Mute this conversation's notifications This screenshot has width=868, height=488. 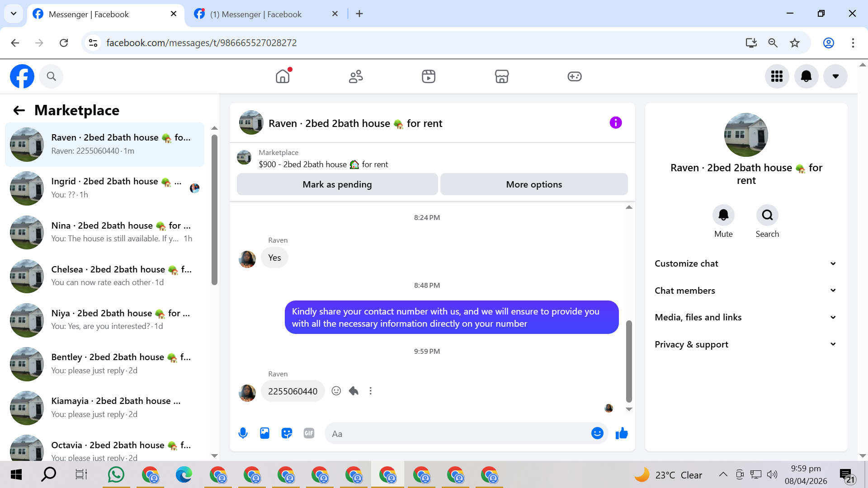pos(723,215)
